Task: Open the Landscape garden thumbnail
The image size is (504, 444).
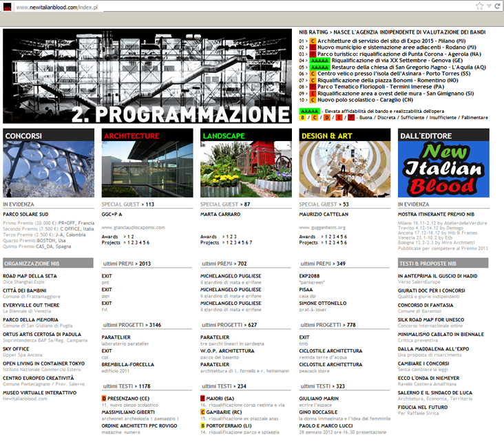Action: (246, 169)
